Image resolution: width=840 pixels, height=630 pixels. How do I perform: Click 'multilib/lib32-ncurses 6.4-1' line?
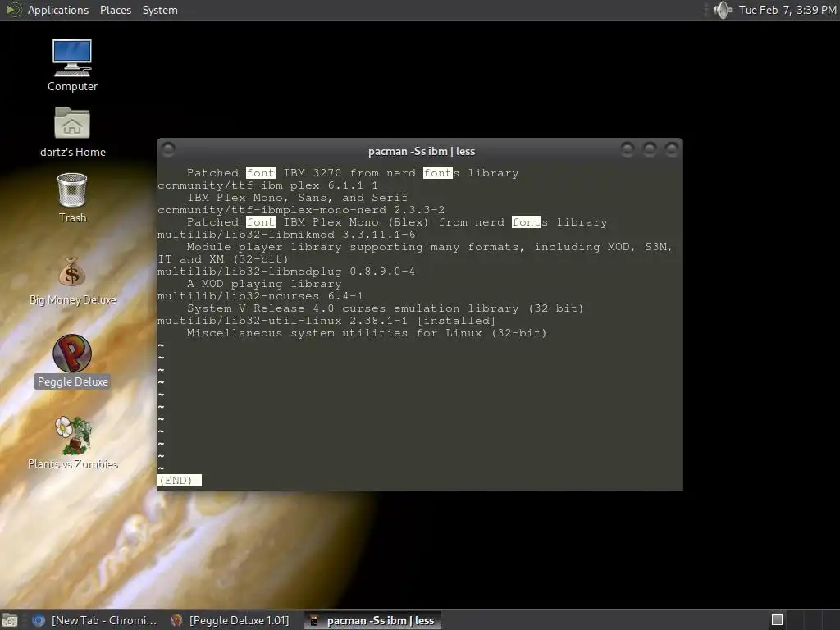tap(260, 296)
